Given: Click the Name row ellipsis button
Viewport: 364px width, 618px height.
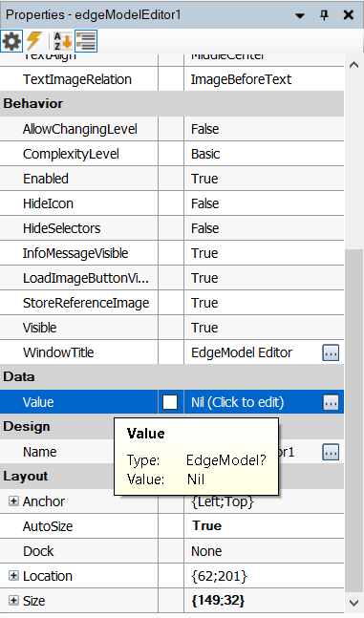Looking at the screenshot, I should pyautogui.click(x=331, y=452).
